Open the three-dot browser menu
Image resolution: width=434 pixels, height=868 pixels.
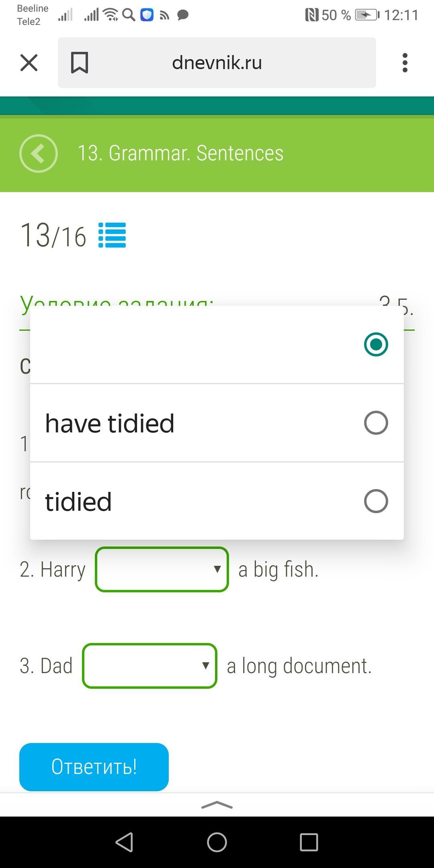tap(405, 63)
